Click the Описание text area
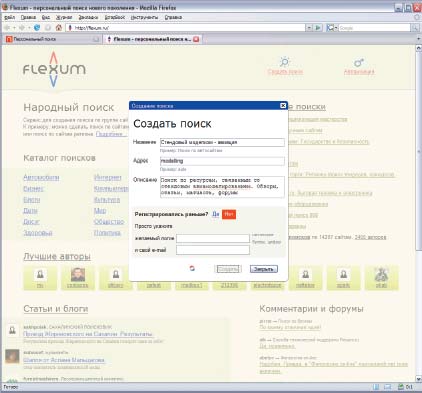422x393 pixels. 222,187
